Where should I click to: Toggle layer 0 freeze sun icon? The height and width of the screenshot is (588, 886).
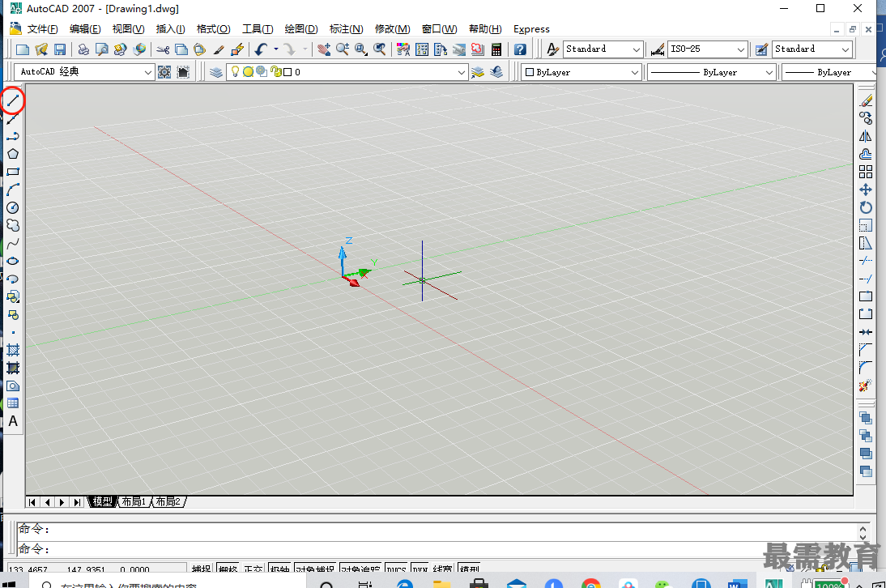248,72
